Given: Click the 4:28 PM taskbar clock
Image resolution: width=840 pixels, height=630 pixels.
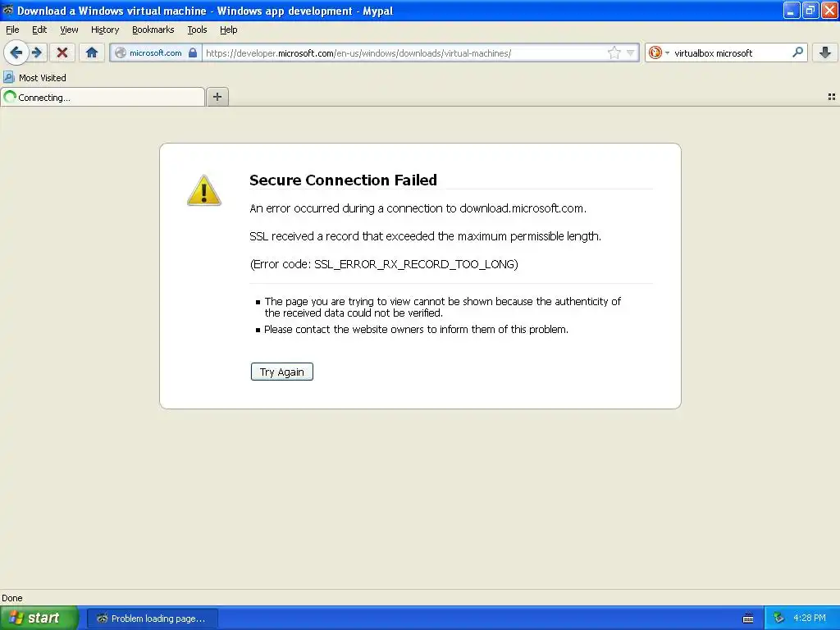Looking at the screenshot, I should [810, 618].
